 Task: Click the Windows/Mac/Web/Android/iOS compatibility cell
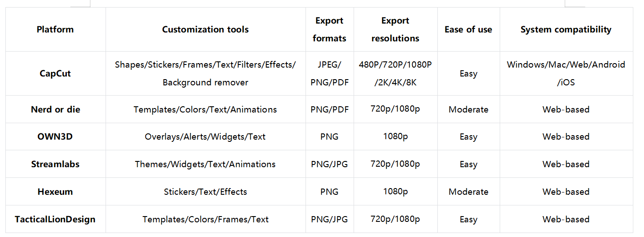(566, 73)
